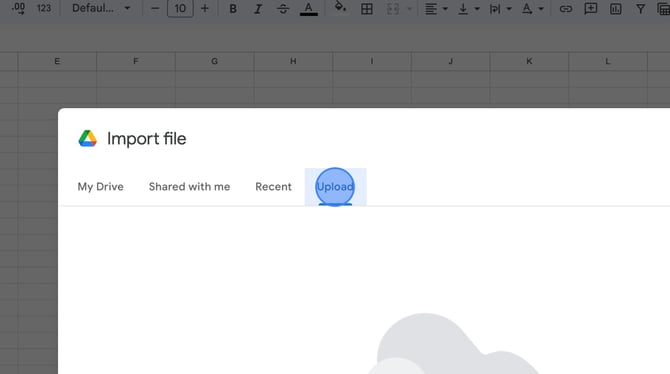Switch to the Upload tab
The height and width of the screenshot is (374, 670).
[335, 187]
